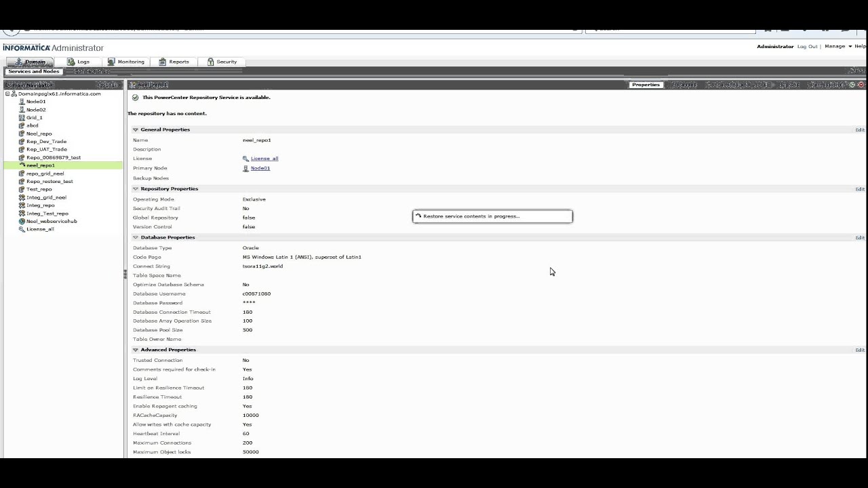Image resolution: width=868 pixels, height=488 pixels.
Task: Click the RACacheCapacity value '10000'
Action: tap(251, 415)
